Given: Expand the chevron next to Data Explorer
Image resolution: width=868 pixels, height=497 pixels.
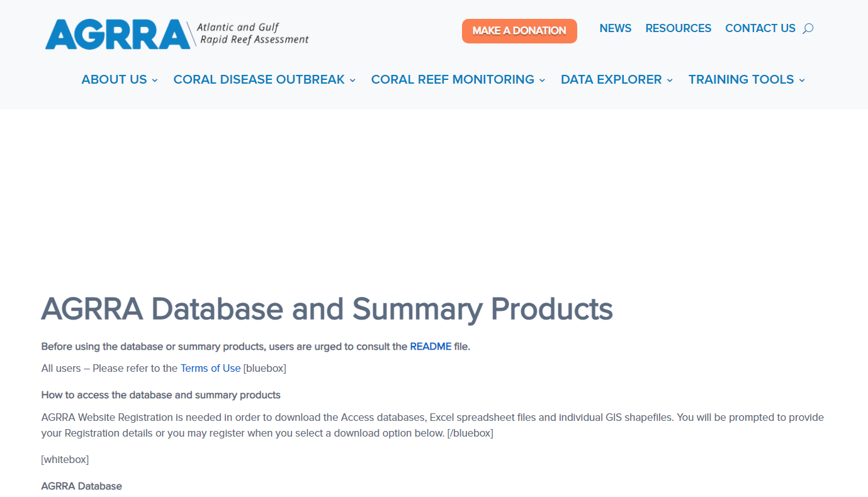Looking at the screenshot, I should tap(670, 81).
